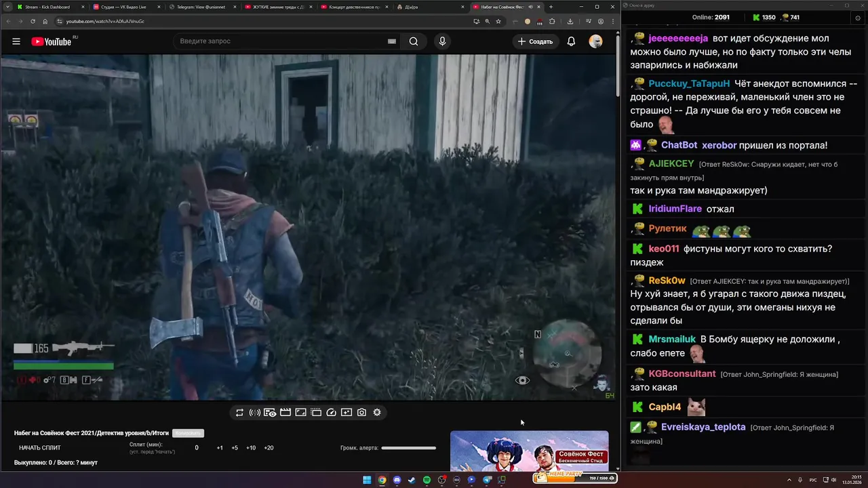The height and width of the screenshot is (488, 868).
Task: Click the loop icon in player extension toolbar
Action: 239,412
